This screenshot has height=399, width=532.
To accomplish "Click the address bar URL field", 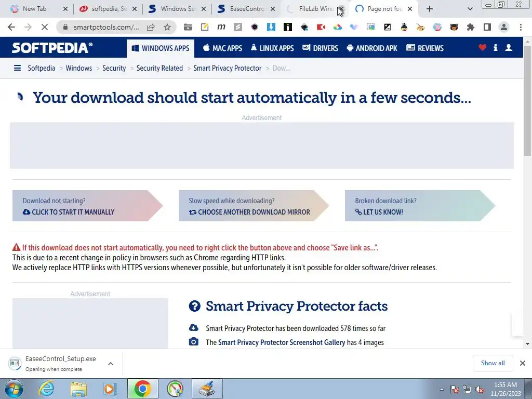I will pos(106,27).
